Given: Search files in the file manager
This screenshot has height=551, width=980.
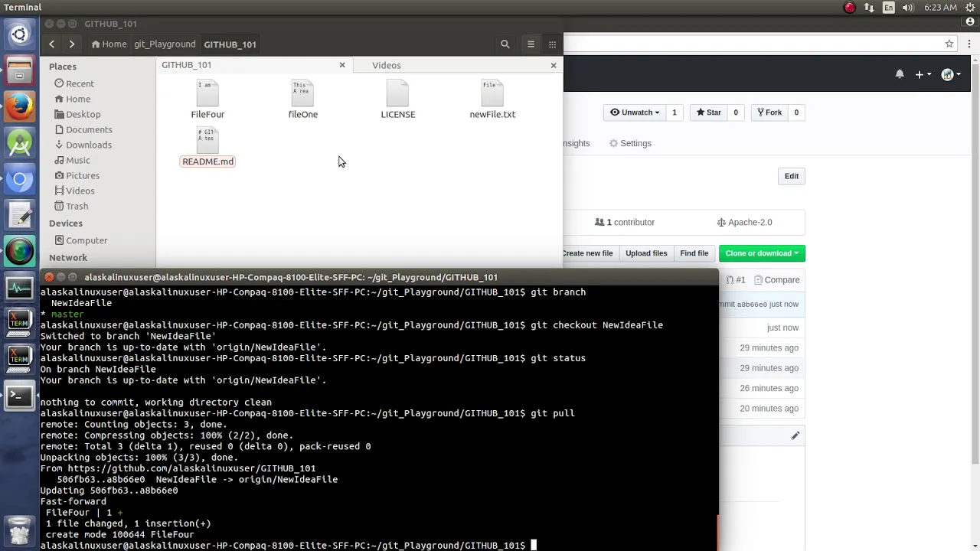Looking at the screenshot, I should click(x=505, y=44).
